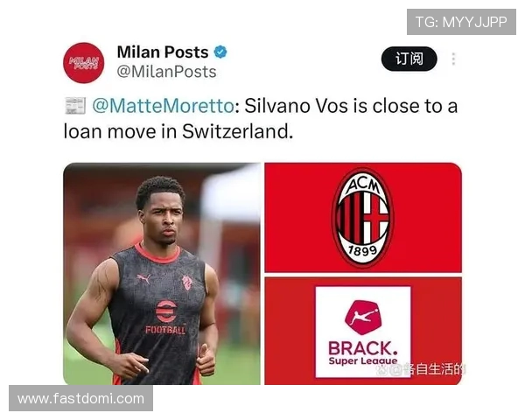Click the Chinese watermark over league image

421,369
